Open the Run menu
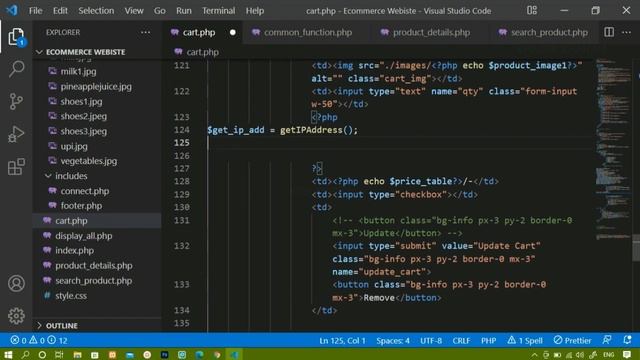Image resolution: width=640 pixels, height=360 pixels. (x=184, y=11)
